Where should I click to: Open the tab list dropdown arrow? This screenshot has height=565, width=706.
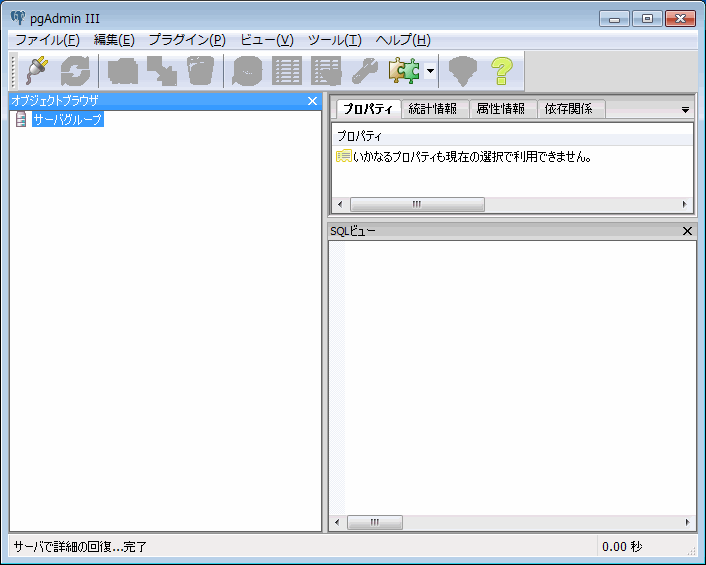[x=685, y=110]
